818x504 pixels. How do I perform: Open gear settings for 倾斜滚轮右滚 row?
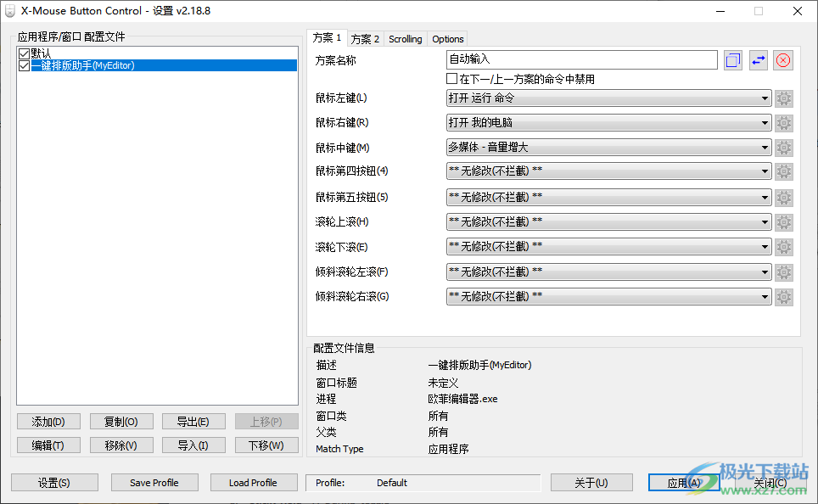(x=783, y=296)
